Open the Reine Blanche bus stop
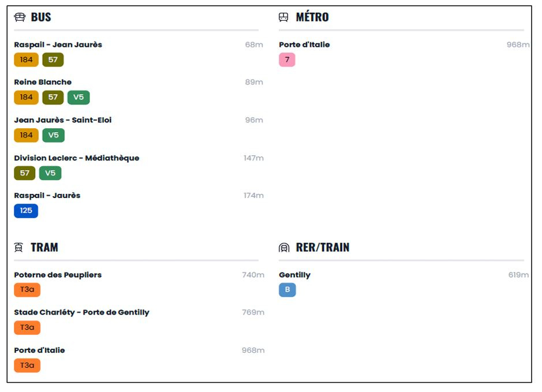 43,82
